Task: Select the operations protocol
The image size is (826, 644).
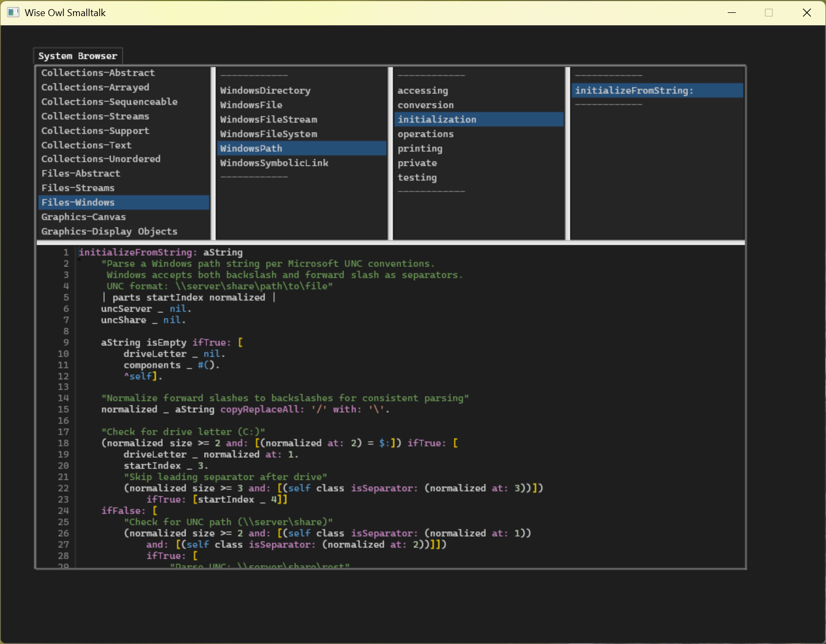Action: (x=425, y=134)
